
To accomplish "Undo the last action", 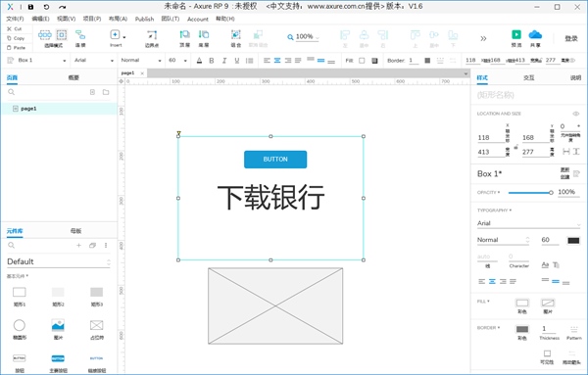I will (x=46, y=7).
